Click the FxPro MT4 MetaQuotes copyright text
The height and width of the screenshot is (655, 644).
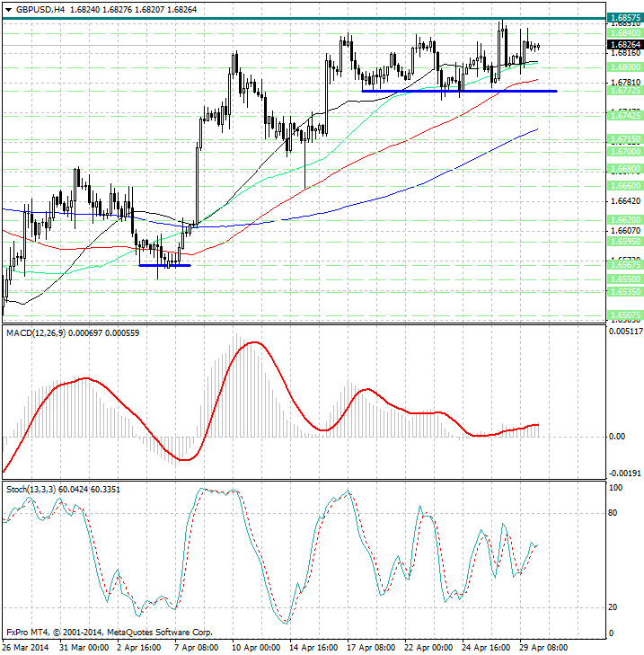click(x=109, y=632)
